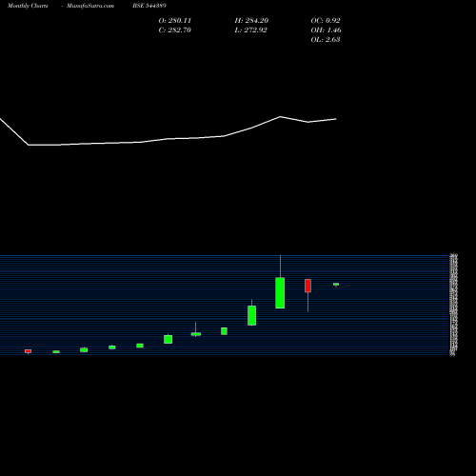Click the large red candle near the right
The width and height of the screenshot is (476, 476).
point(307,286)
